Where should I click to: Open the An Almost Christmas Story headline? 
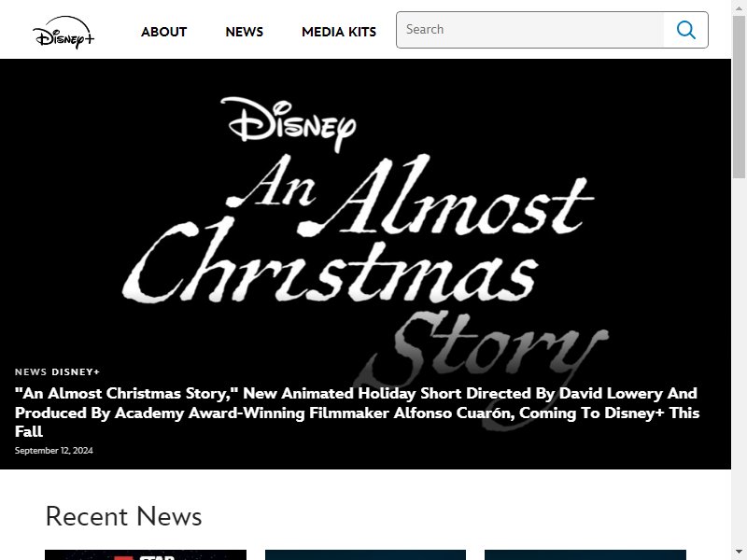tap(357, 413)
